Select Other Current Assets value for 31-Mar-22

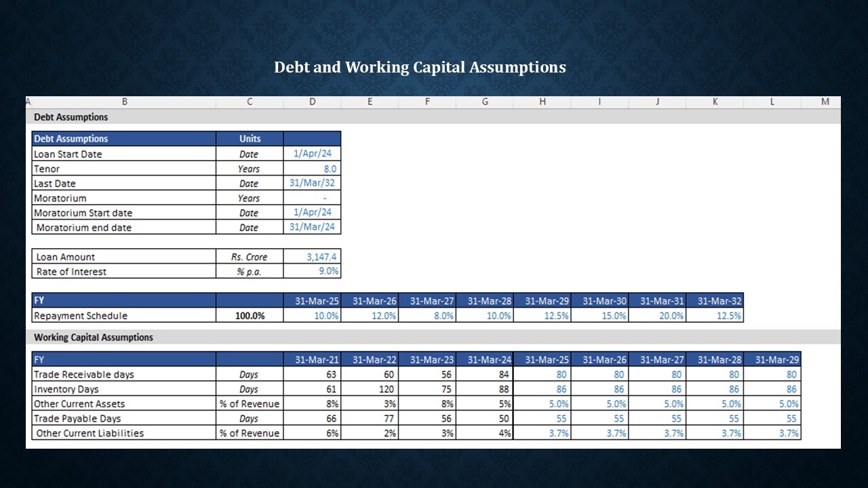(x=370, y=403)
